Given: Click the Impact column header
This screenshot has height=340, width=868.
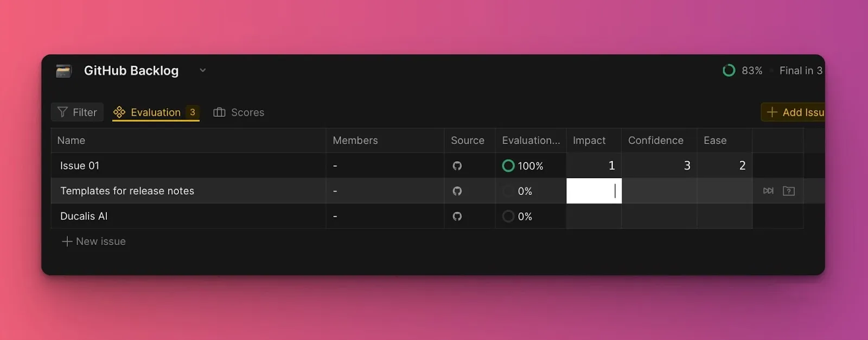Looking at the screenshot, I should point(589,141).
